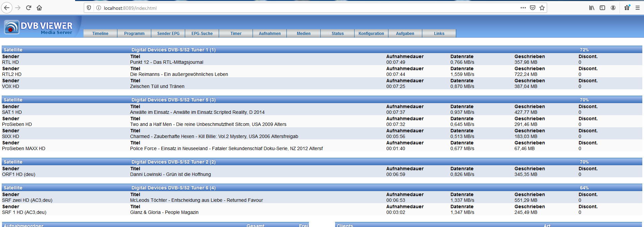Viewport: 644px width, 227px height.
Task: Open the Aufgaben tab
Action: (405, 33)
